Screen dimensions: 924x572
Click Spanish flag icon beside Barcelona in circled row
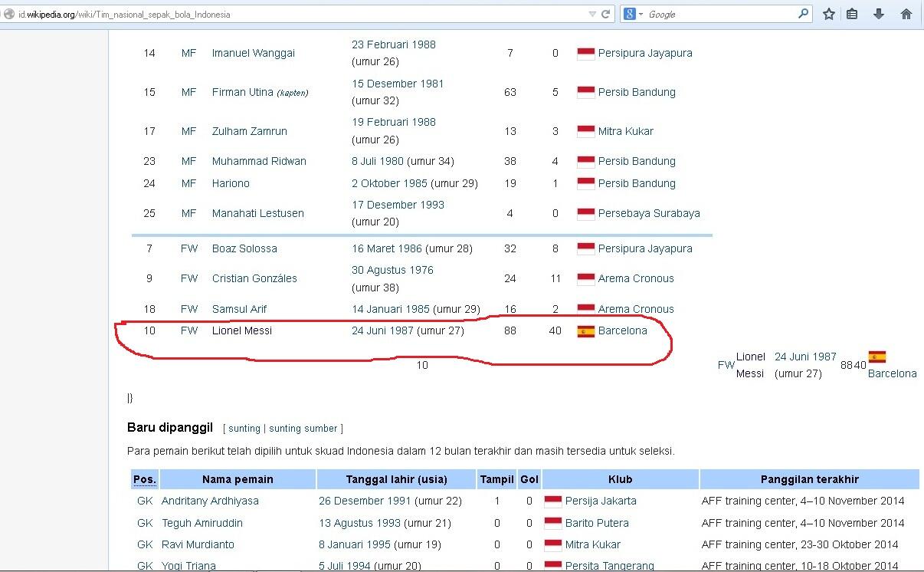point(586,331)
